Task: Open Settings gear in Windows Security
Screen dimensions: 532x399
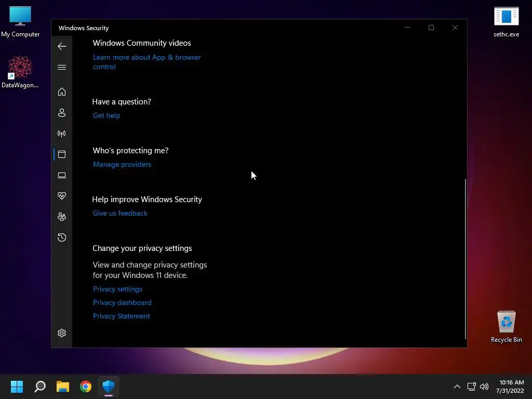Action: pyautogui.click(x=62, y=333)
